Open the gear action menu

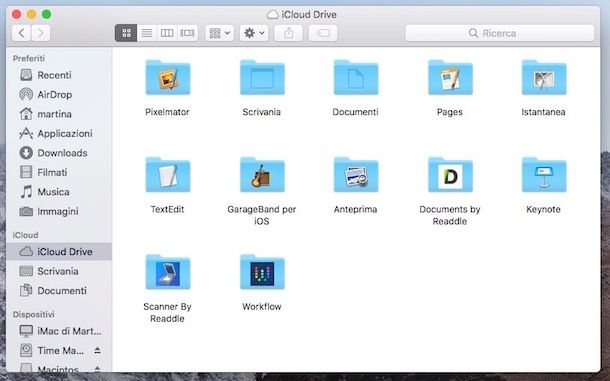(254, 33)
